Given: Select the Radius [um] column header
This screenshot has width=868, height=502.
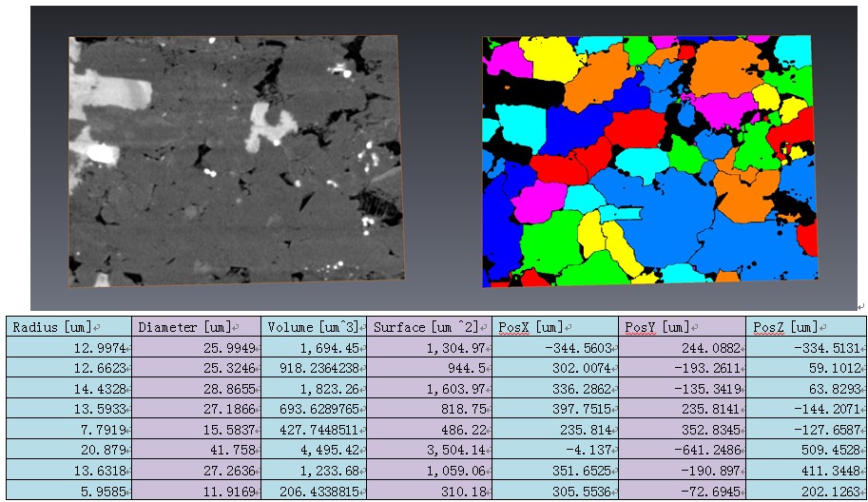Looking at the screenshot, I should [69, 327].
